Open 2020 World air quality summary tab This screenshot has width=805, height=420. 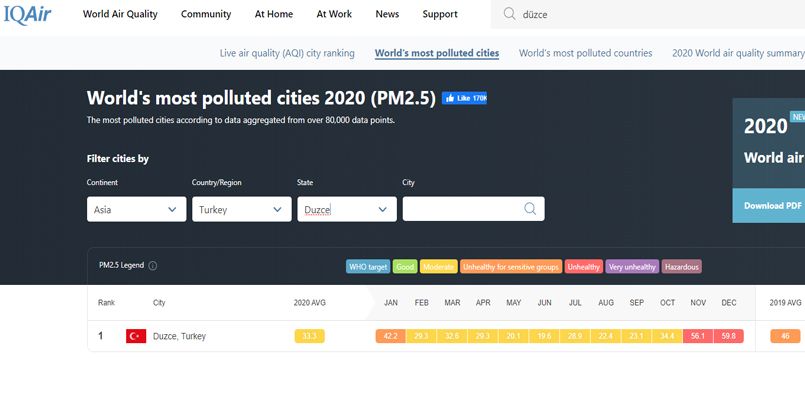[738, 53]
